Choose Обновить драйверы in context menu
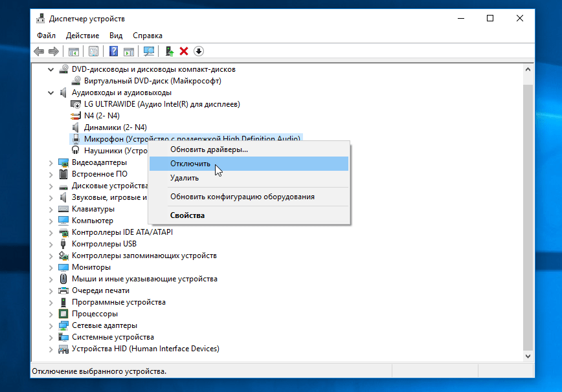Viewport: 562px width, 392px height. 249,149
